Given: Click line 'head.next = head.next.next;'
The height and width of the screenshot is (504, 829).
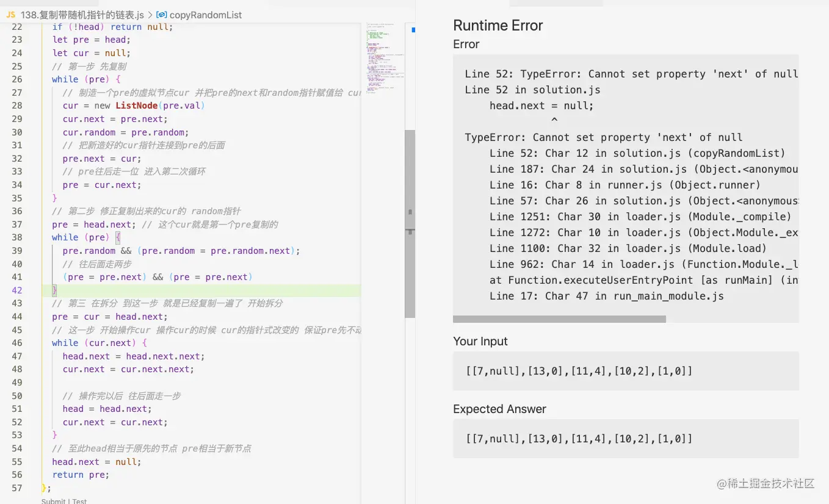Looking at the screenshot, I should [x=134, y=356].
